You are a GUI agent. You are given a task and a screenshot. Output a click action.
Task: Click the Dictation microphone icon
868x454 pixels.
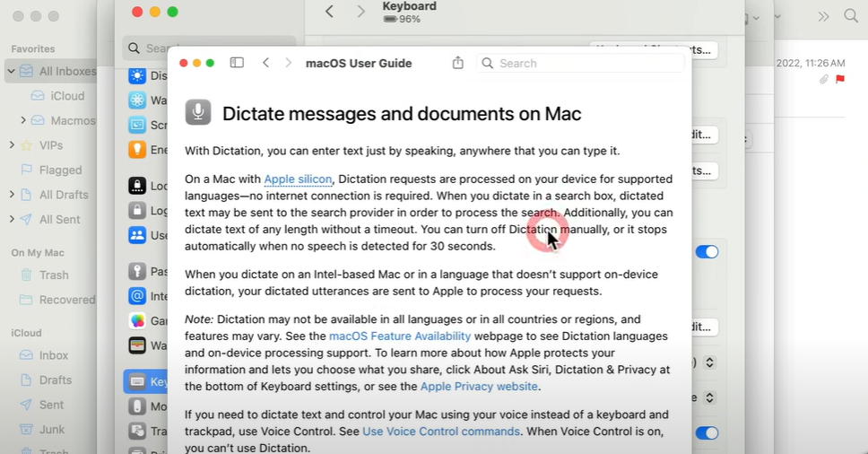tap(197, 112)
